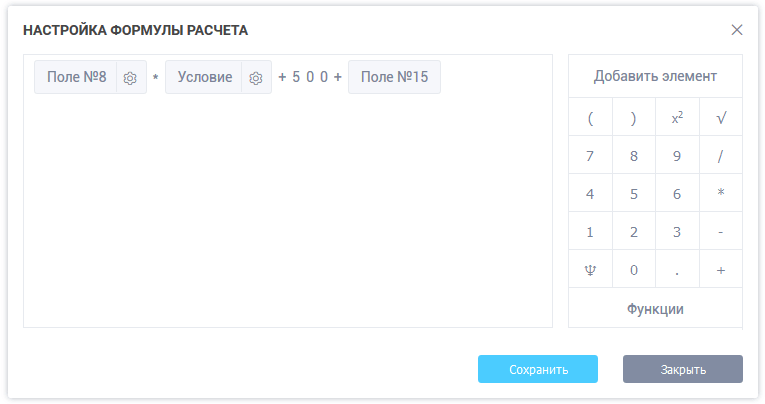Screen dimensions: 765x404
Task: Open settings gear for Условие element
Action: tap(256, 78)
